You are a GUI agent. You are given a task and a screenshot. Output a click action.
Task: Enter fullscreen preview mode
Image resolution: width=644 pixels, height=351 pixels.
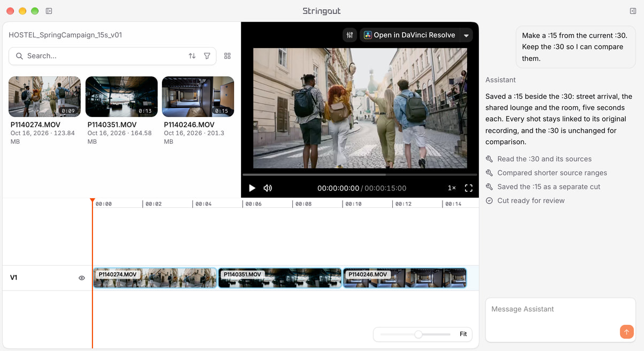click(469, 188)
